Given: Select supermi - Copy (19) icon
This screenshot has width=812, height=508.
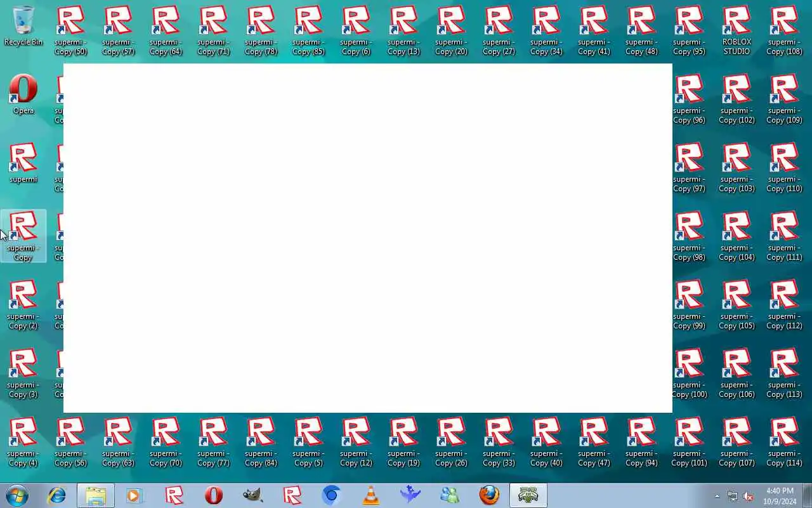Looking at the screenshot, I should [x=403, y=442].
